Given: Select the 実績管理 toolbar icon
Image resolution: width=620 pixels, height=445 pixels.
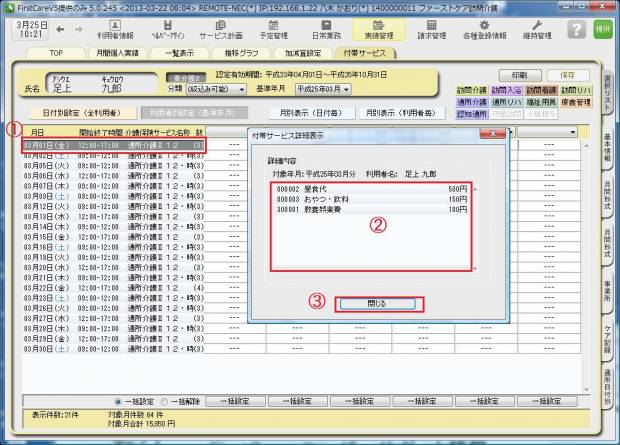Looking at the screenshot, I should pos(379,28).
